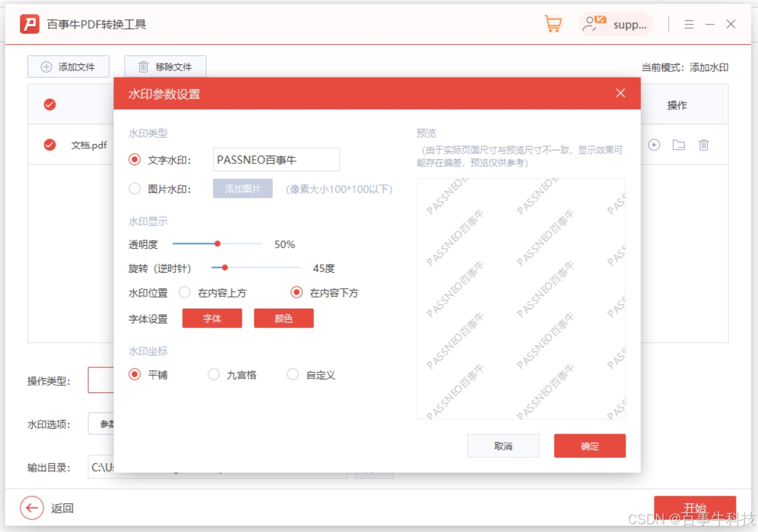Click the play icon for 文档.pdf row
The image size is (758, 532).
coord(654,145)
